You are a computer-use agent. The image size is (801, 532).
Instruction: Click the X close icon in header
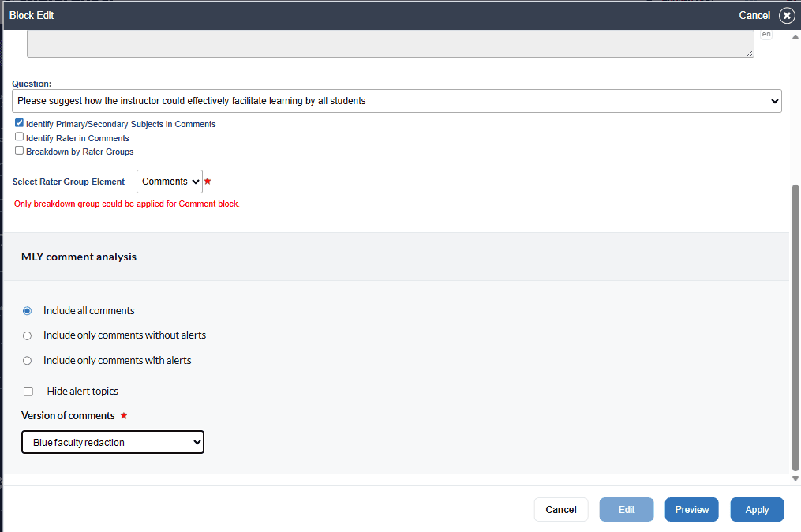[786, 16]
